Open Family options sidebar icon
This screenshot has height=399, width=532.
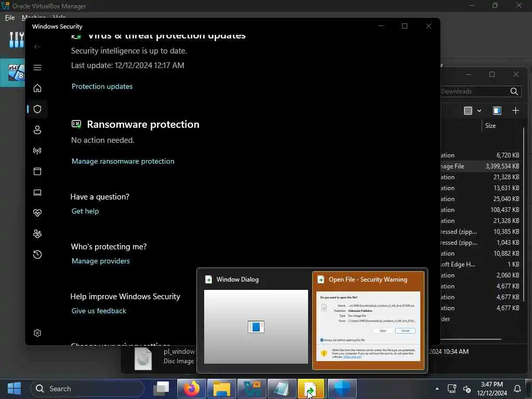(x=37, y=234)
